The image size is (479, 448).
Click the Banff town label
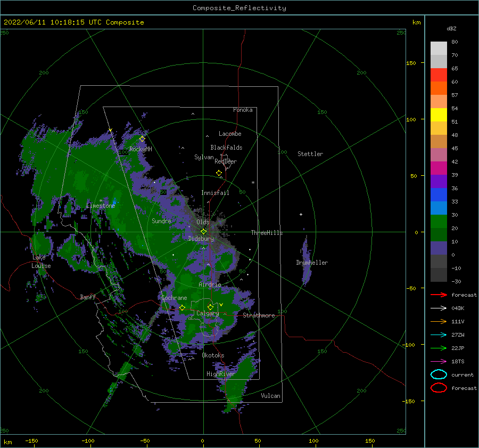[x=88, y=297]
